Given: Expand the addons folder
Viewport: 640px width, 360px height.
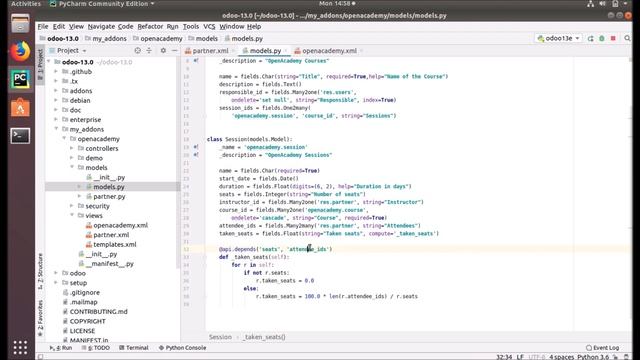Looking at the screenshot, I should coord(56,91).
